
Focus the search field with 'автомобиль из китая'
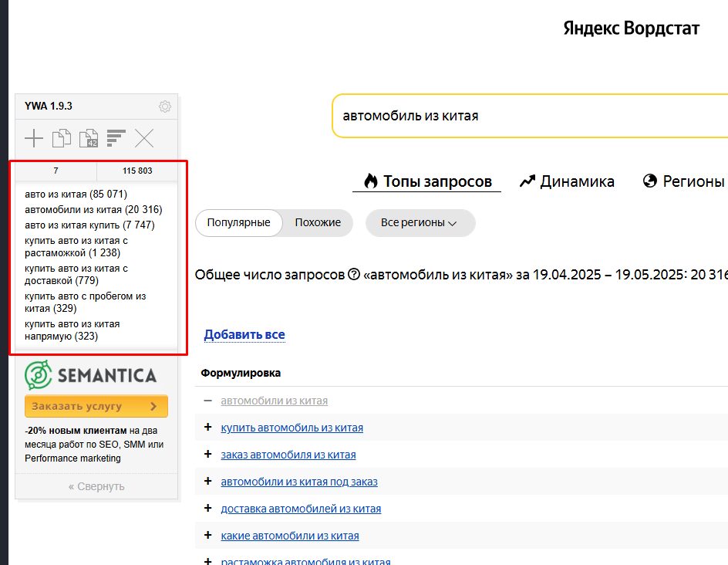(x=531, y=116)
